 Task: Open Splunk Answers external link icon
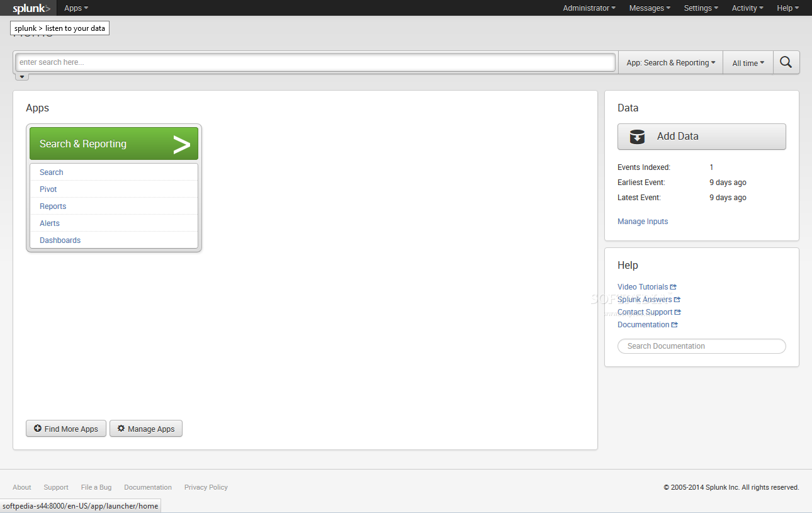[677, 300]
